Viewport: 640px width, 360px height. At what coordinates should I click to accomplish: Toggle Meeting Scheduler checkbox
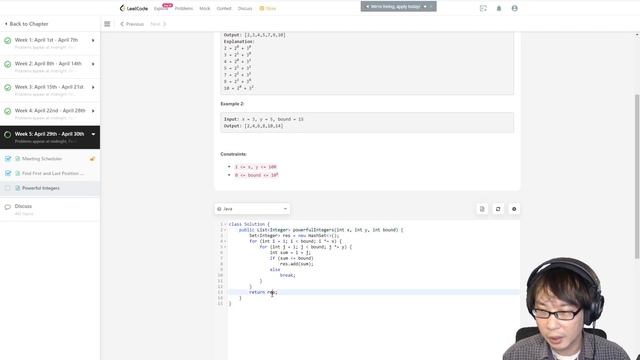(x=8, y=158)
